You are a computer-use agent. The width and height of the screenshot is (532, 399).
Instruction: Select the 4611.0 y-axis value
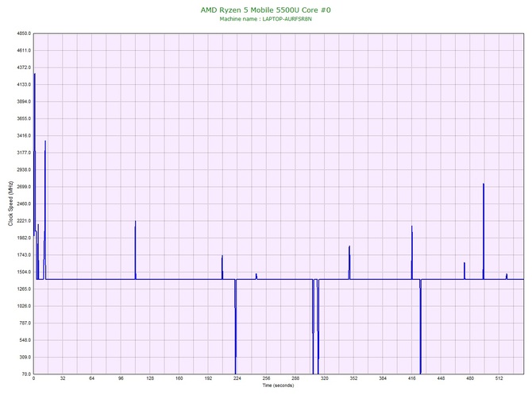[x=24, y=50]
